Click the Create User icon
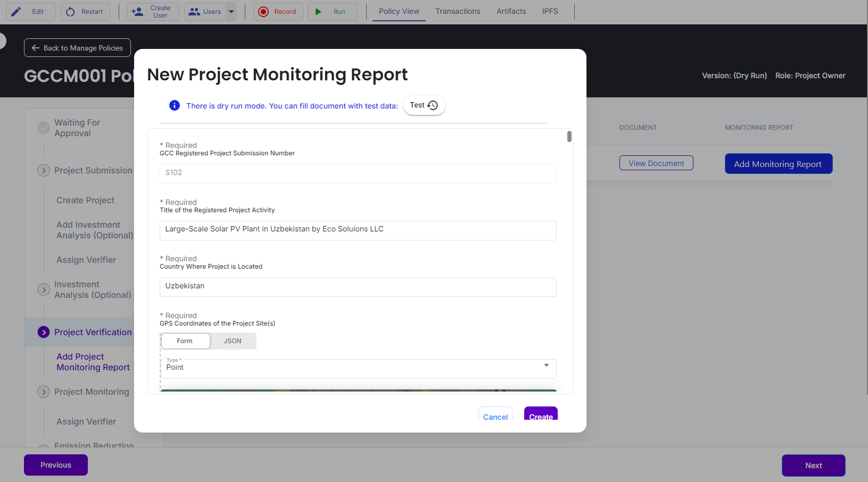The image size is (868, 482). coord(137,12)
